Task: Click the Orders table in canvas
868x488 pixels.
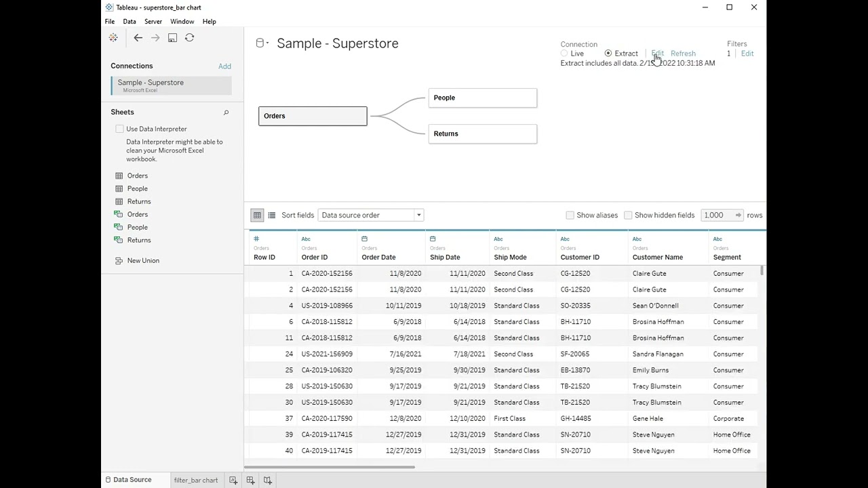Action: pyautogui.click(x=313, y=116)
